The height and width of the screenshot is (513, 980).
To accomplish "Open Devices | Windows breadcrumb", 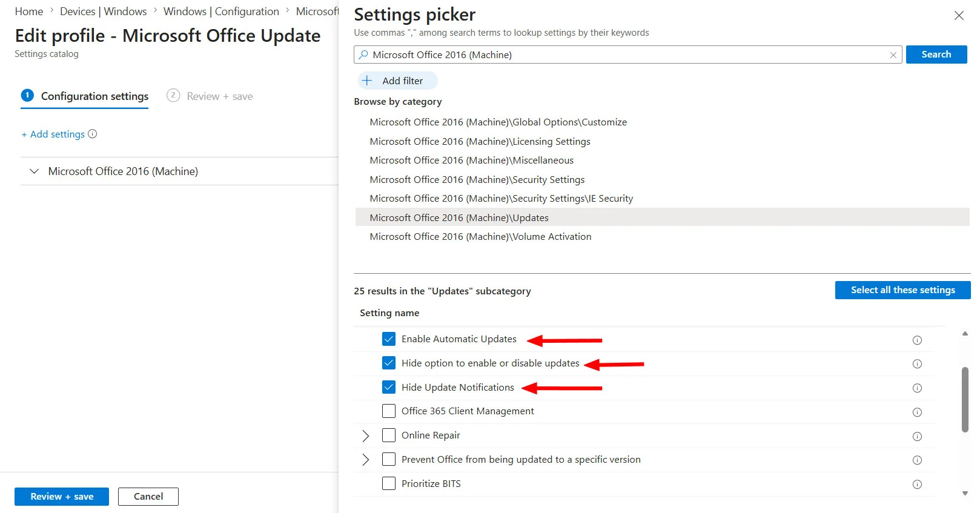I will coord(104,12).
